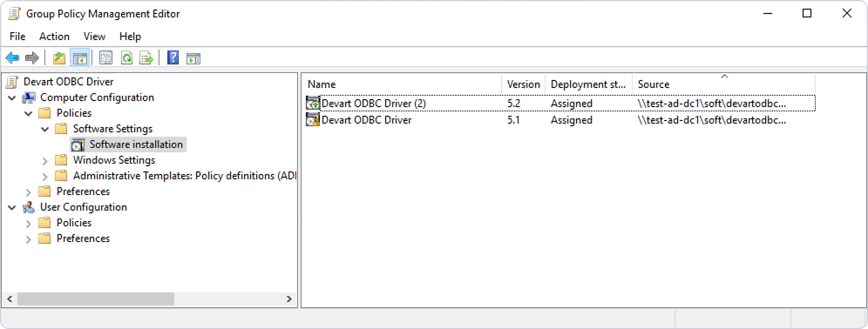Click the Preferences folder icon under User Configuration
Screen dimensions: 868x329
tap(44, 238)
